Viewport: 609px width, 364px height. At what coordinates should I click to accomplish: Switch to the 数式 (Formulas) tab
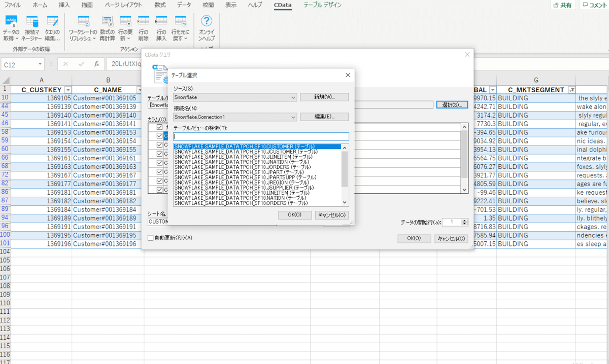(x=160, y=5)
